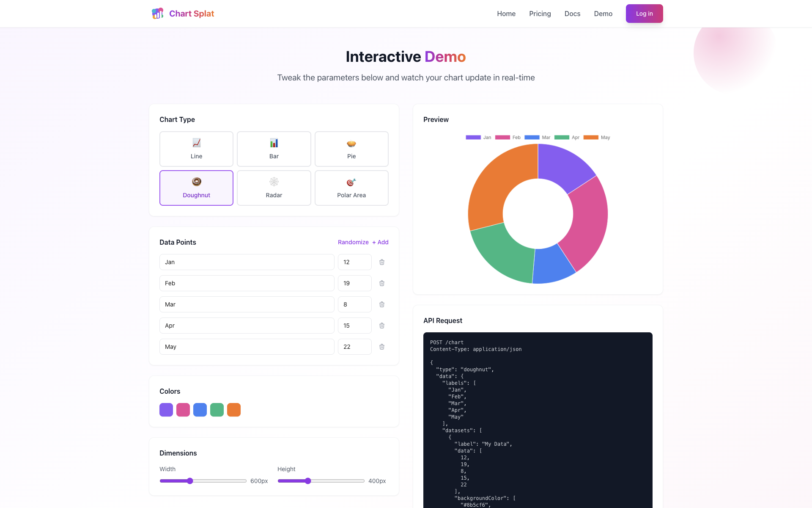Toggle Feb in chart legend
The height and width of the screenshot is (508, 812).
507,138
